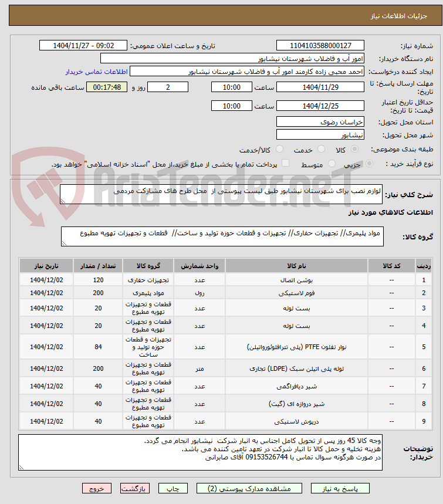443x504 pixels.
Task: Click the goods group textarea
Action: click(x=222, y=236)
